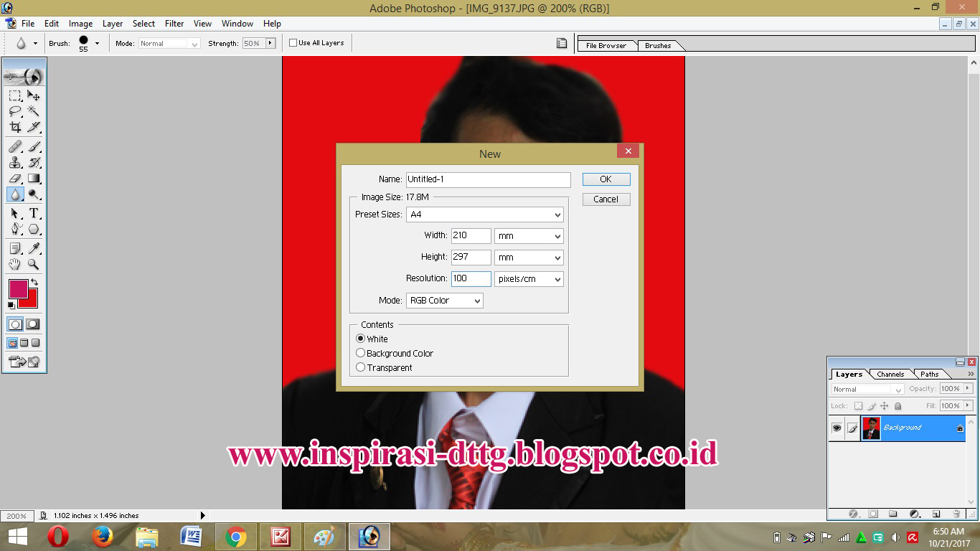Image resolution: width=980 pixels, height=551 pixels.
Task: Switch to full screen with menu bar mode
Action: tap(24, 343)
